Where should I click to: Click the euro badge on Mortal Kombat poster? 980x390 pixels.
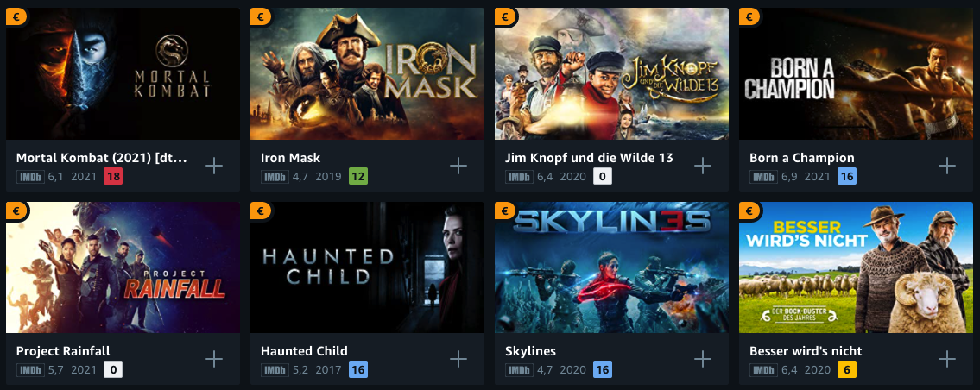coord(16,16)
